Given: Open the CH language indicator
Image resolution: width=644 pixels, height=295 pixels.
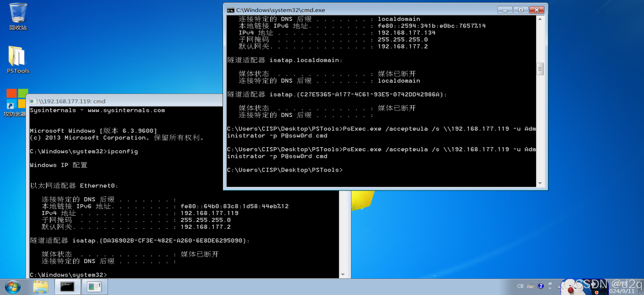Looking at the screenshot, I should [520, 286].
